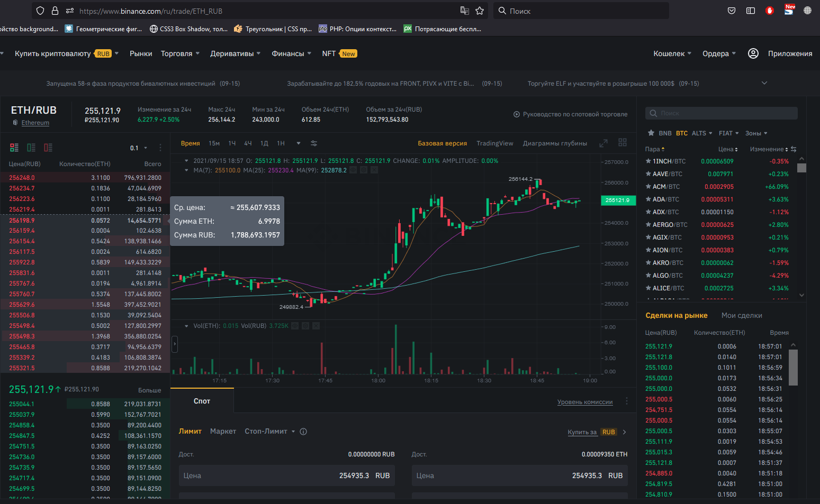Bookmark this page with star icon

tap(480, 11)
